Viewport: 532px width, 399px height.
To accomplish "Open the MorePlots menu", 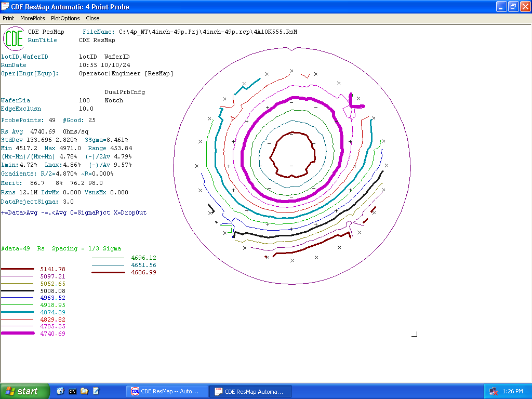I will (33, 18).
